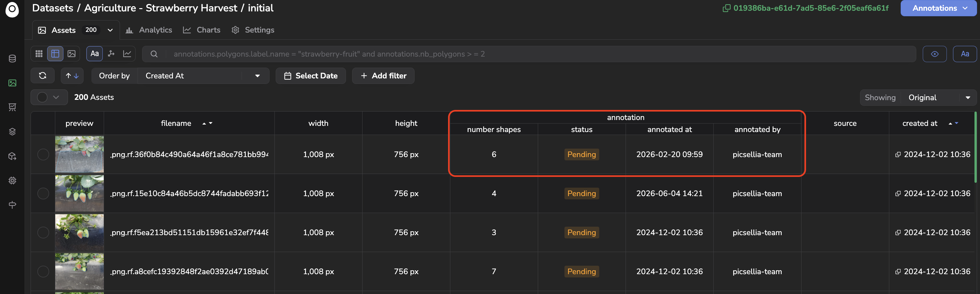
Task: Select the table view layout icon
Action: click(55, 54)
